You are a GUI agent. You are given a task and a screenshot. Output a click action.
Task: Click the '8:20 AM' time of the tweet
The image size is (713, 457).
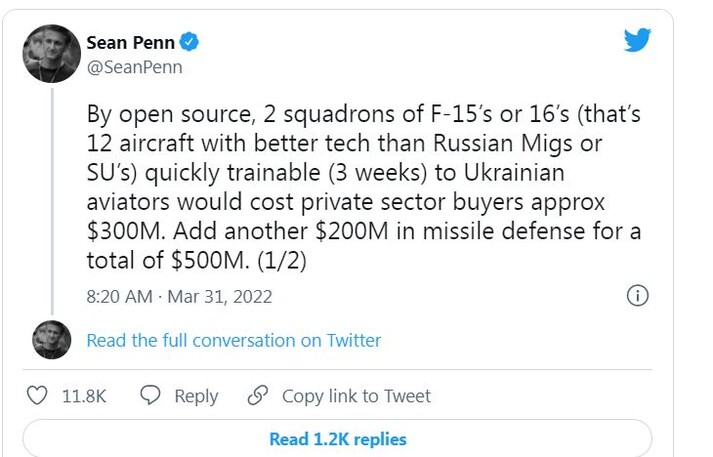[119, 297]
